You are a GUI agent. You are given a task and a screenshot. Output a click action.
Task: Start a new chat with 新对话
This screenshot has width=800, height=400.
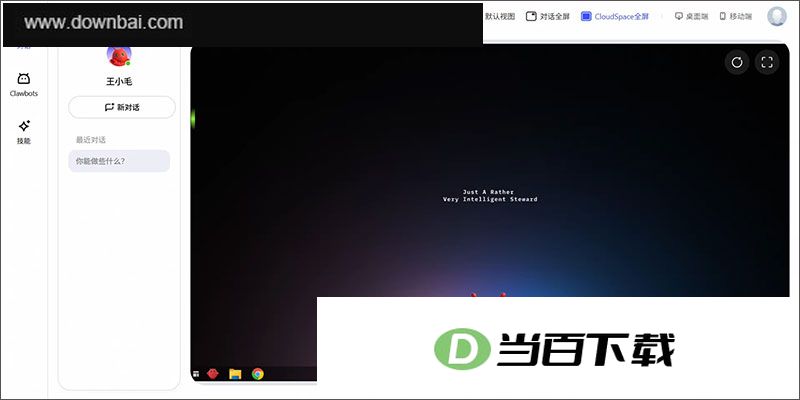point(122,107)
